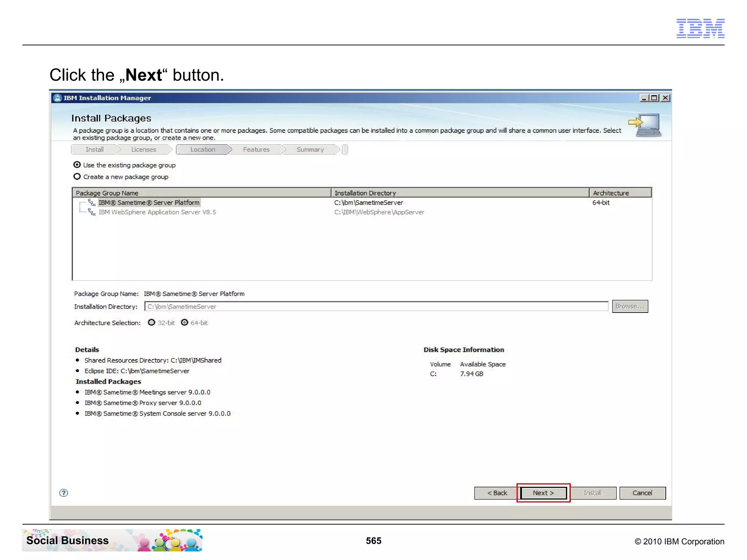Go to the Summary wizard step
The height and width of the screenshot is (560, 747).
[310, 149]
